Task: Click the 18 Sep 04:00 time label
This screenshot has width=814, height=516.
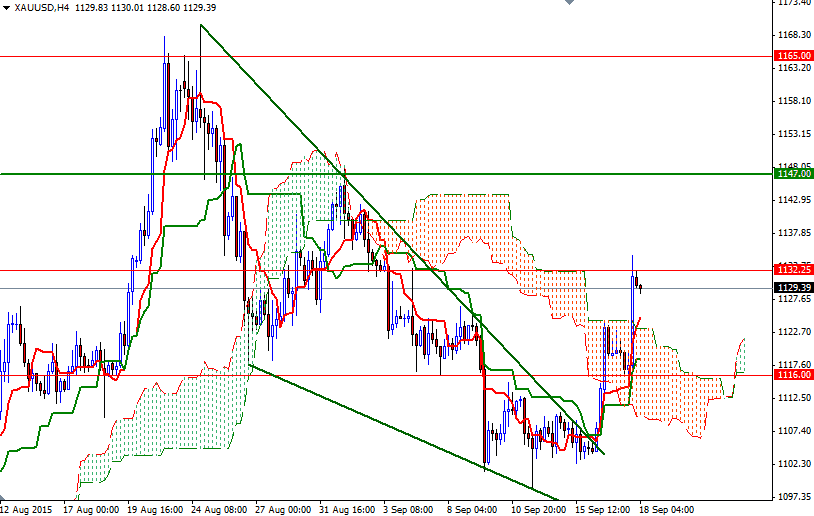Action: pos(667,508)
